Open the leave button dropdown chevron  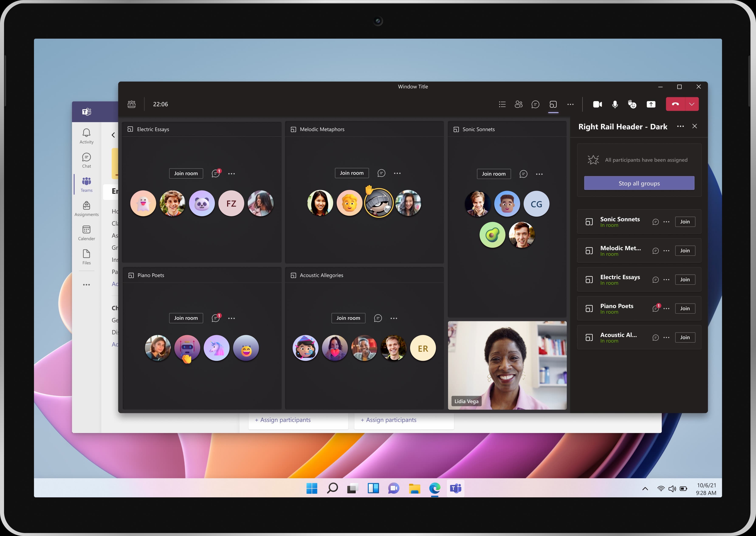tap(692, 104)
